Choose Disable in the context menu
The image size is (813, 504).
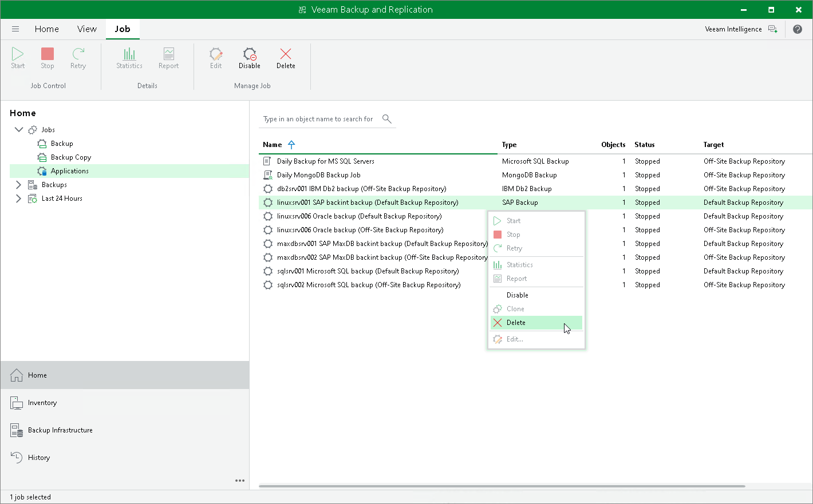[536, 295]
